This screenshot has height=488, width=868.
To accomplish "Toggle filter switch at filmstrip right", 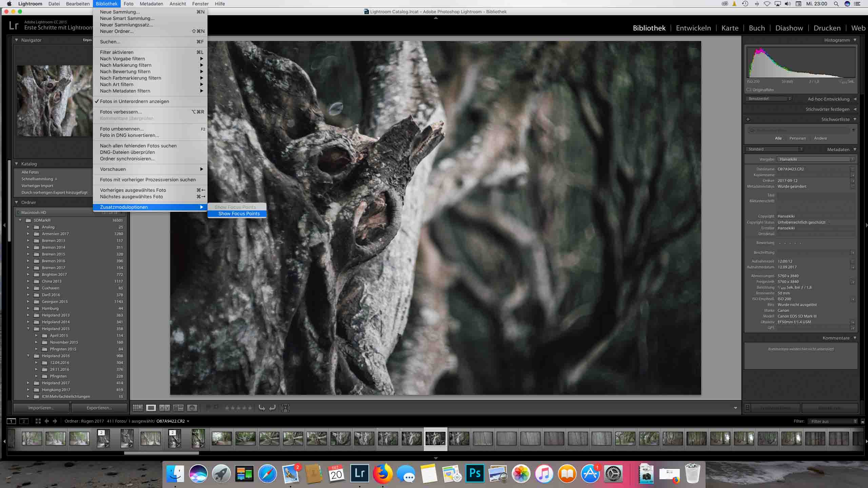I will 863,421.
